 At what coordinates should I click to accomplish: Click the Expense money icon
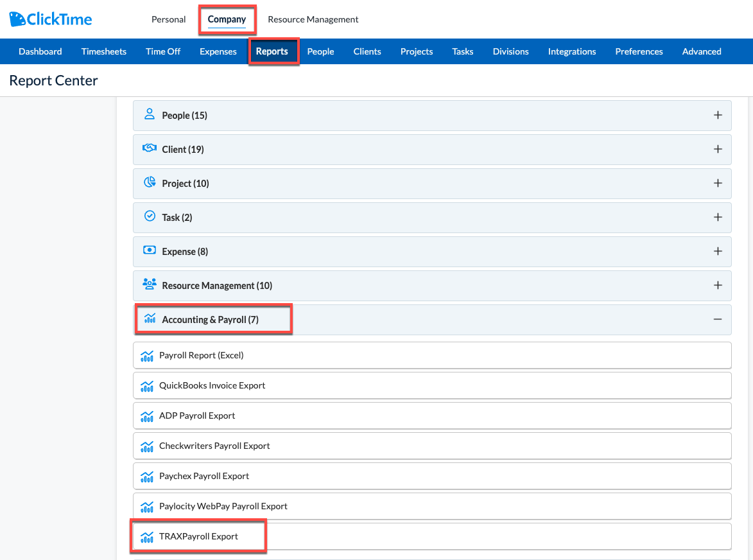click(x=150, y=250)
